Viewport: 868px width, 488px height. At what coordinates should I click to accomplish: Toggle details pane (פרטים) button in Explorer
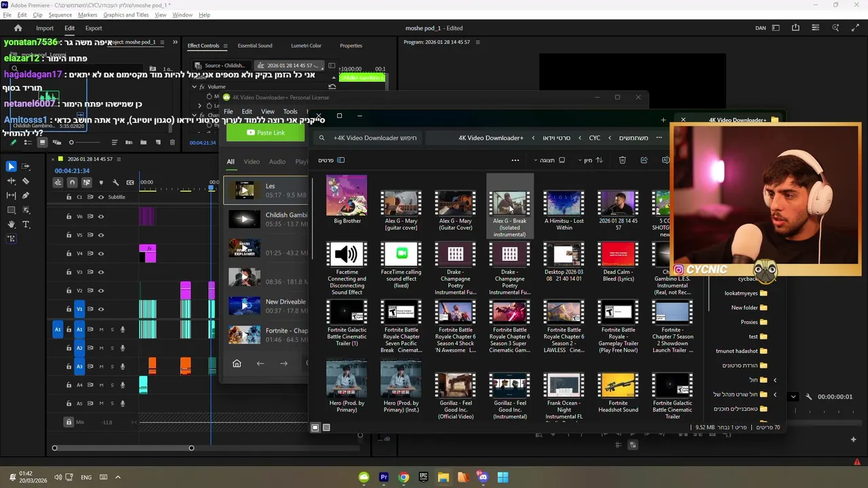[332, 160]
